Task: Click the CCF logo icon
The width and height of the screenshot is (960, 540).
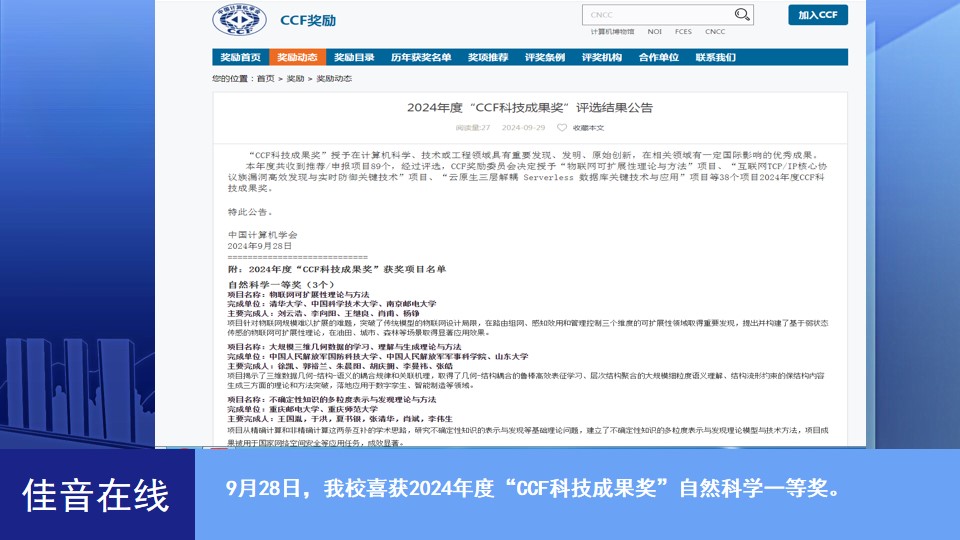Action: point(239,19)
